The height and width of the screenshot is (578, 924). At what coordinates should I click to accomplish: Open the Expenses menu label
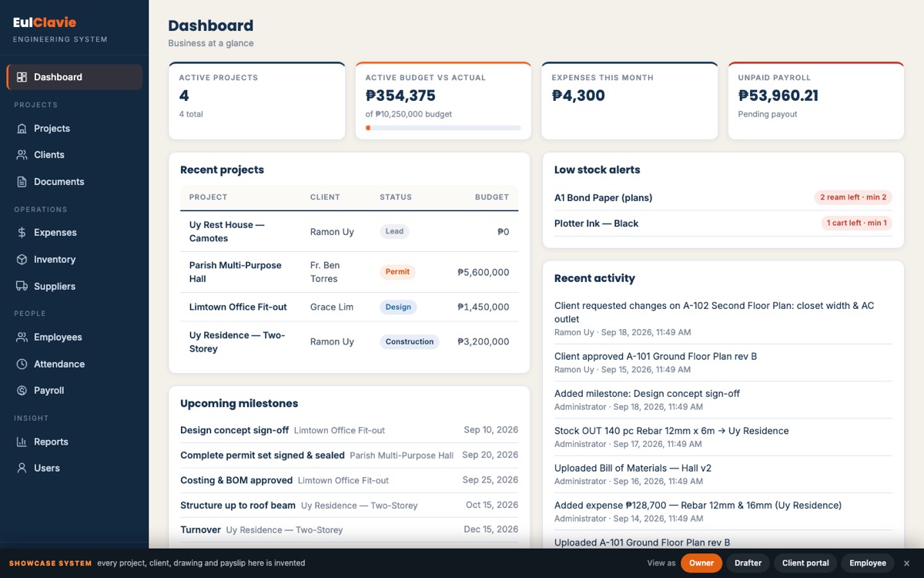[x=55, y=233]
